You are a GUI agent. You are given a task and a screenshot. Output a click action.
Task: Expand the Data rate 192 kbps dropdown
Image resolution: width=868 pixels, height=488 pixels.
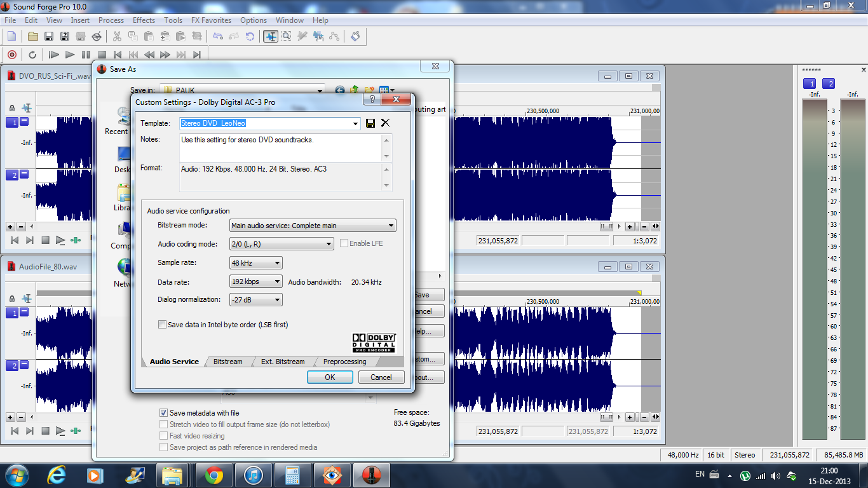click(x=255, y=281)
